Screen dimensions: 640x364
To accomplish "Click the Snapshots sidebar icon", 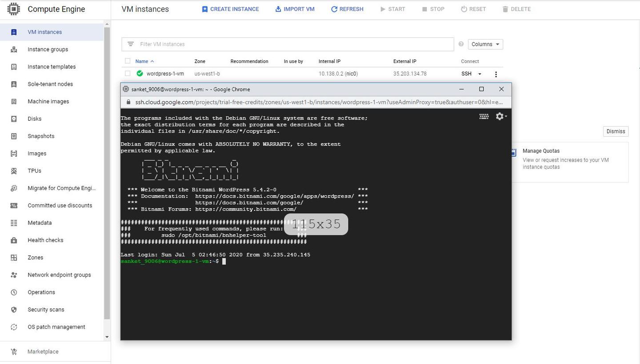I will pos(14,136).
